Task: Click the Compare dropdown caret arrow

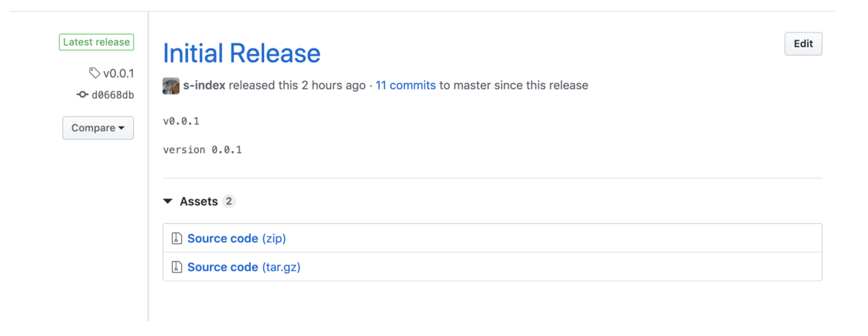Action: [x=122, y=129]
